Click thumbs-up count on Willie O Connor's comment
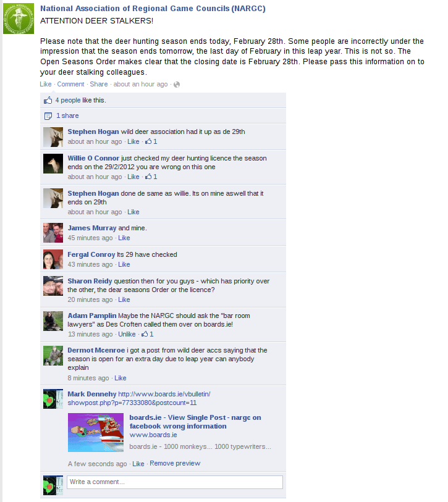 (151, 177)
